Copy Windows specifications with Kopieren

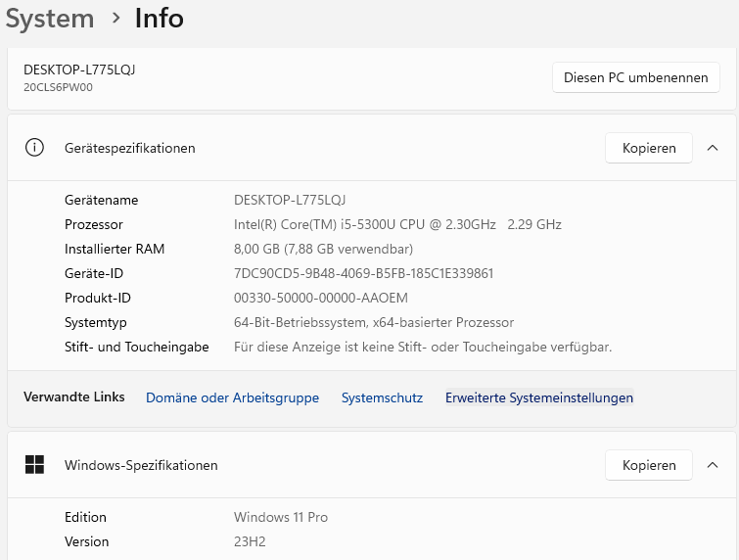(649, 465)
